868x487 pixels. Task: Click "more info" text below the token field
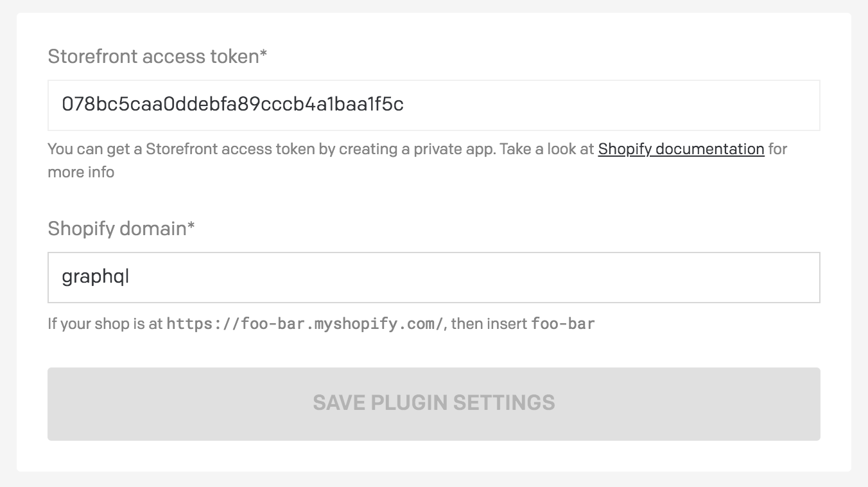[x=81, y=172]
